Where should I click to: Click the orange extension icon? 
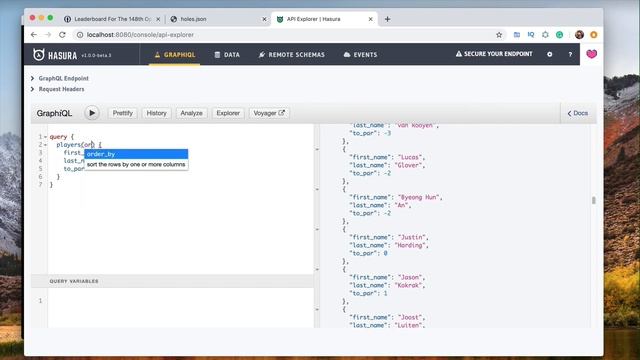pos(593,35)
